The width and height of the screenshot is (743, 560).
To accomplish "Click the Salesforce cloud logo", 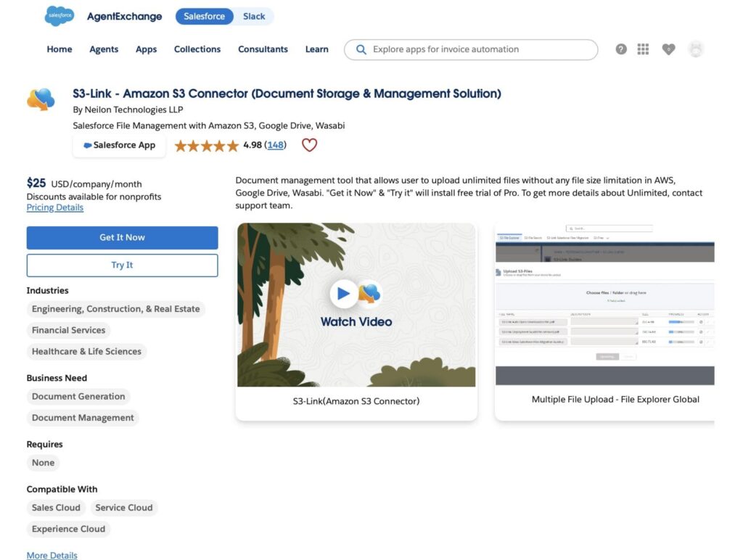I will [59, 16].
